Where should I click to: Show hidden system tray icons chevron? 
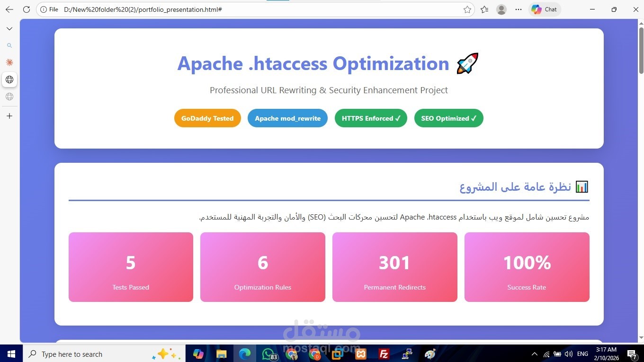click(535, 354)
